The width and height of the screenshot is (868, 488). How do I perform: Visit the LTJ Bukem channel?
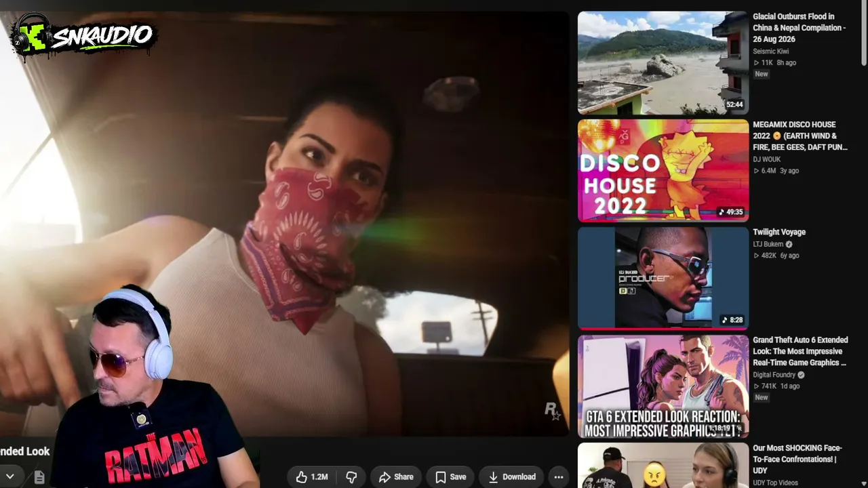click(x=768, y=244)
